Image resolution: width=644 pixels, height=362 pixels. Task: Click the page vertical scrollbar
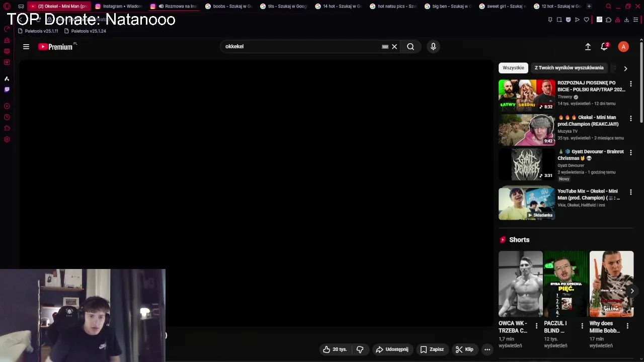641,83
